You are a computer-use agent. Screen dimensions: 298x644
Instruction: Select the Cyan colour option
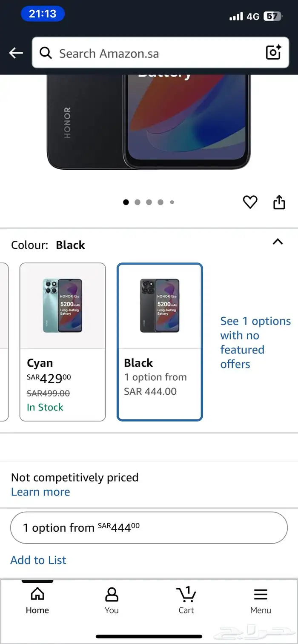point(63,342)
